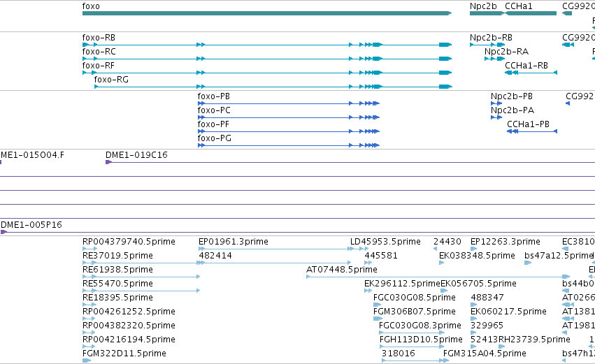Click the EK296112.5prime EST label
This screenshot has width=595, height=364.
[402, 284]
